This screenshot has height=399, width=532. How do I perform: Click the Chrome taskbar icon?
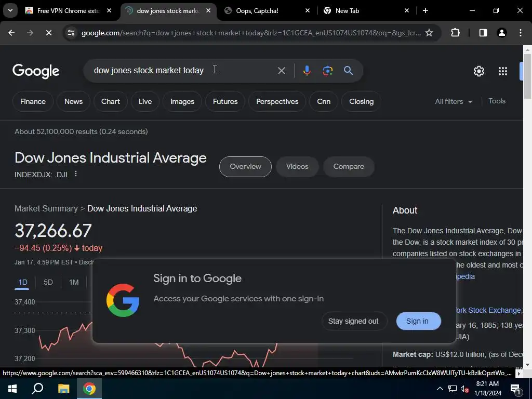89,389
